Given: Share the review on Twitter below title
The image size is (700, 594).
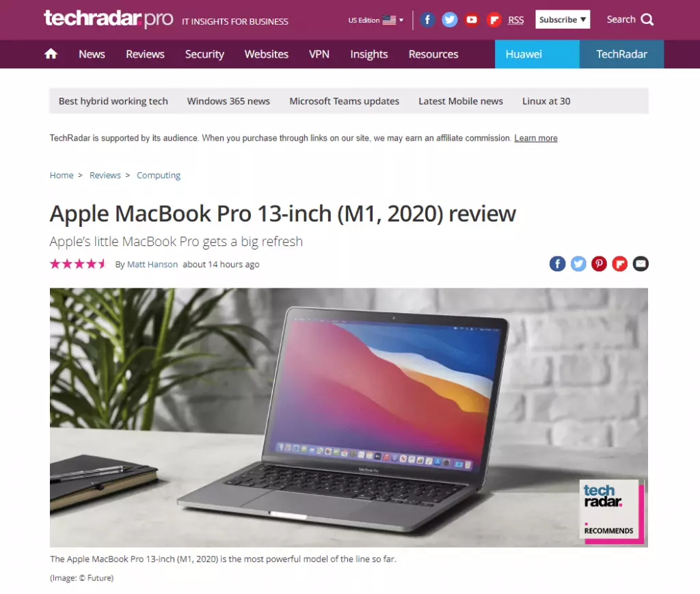Looking at the screenshot, I should coord(578,264).
